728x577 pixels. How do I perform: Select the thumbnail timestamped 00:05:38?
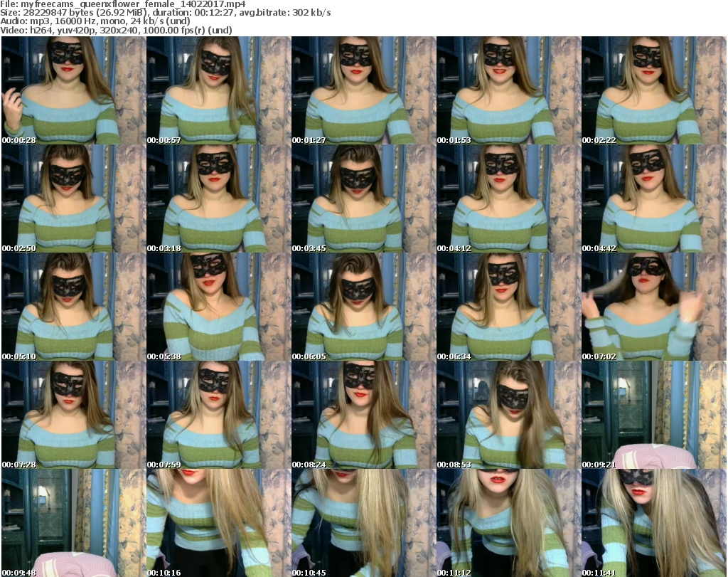[219, 307]
